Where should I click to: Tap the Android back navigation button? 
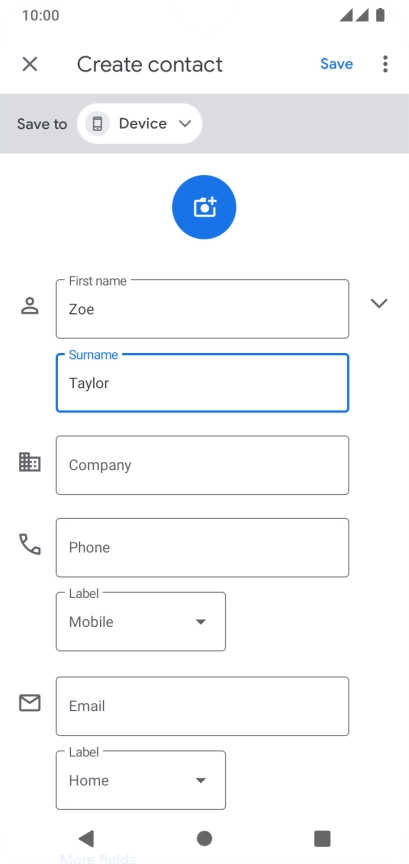tap(86, 838)
